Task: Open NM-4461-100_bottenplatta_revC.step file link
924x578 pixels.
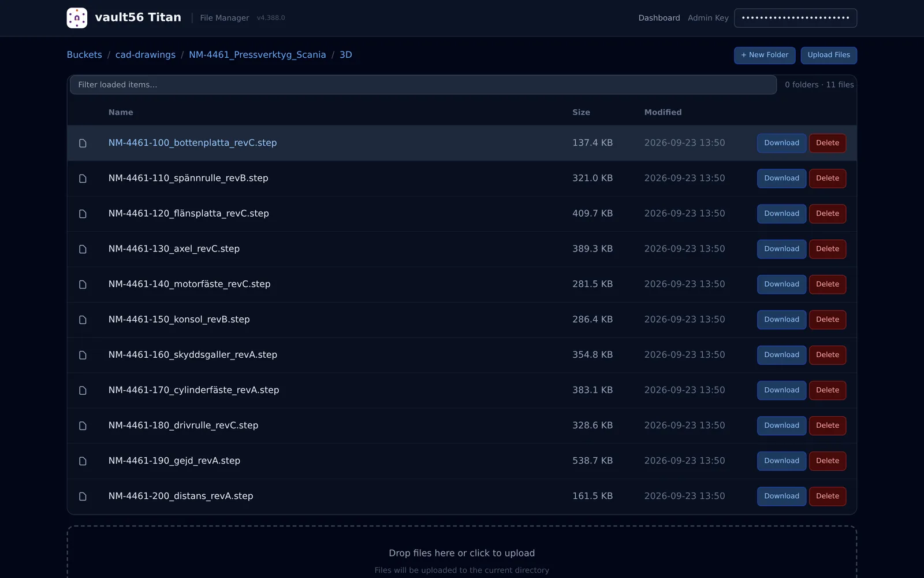Action: [x=192, y=143]
